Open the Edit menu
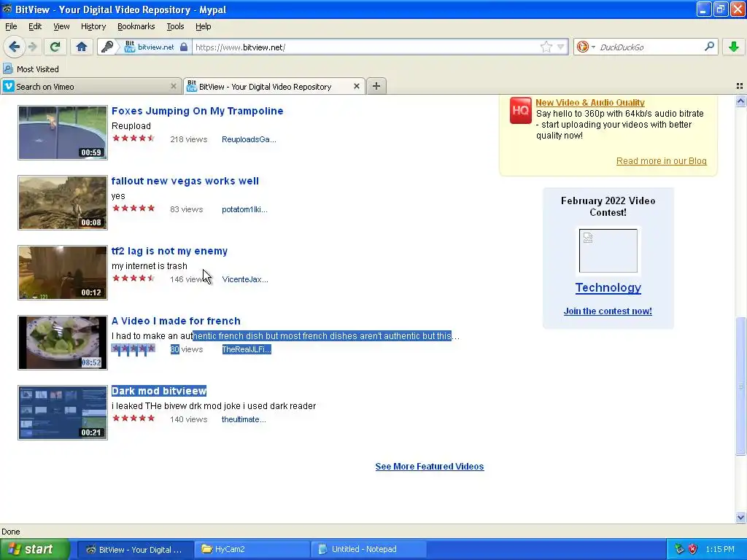Viewport: 747px width, 560px height. [35, 26]
